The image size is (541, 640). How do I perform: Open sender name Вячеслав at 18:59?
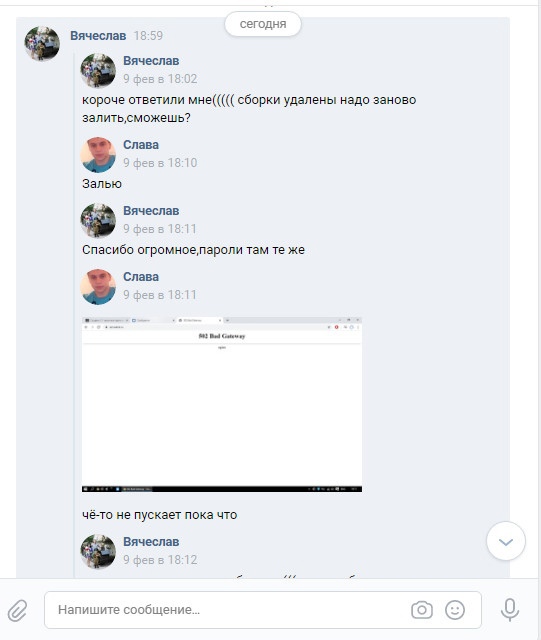pos(98,36)
